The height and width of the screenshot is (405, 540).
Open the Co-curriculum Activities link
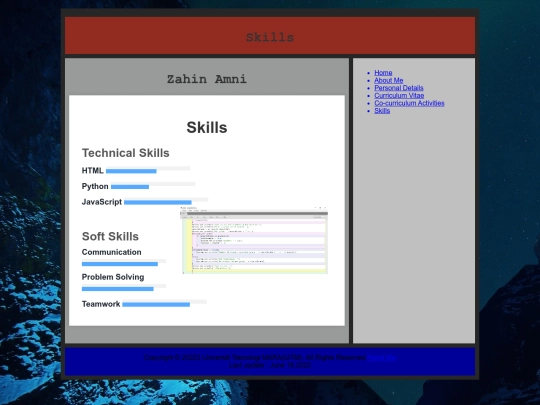(409, 103)
